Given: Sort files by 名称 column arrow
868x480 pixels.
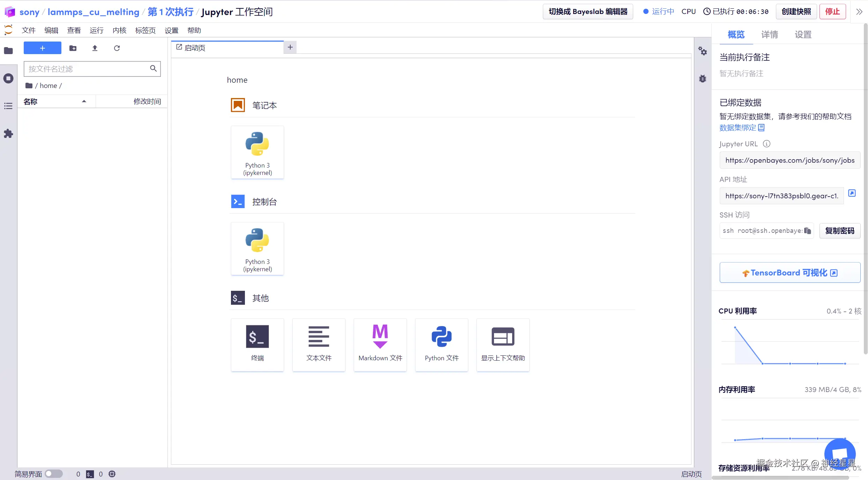Looking at the screenshot, I should click(x=84, y=102).
